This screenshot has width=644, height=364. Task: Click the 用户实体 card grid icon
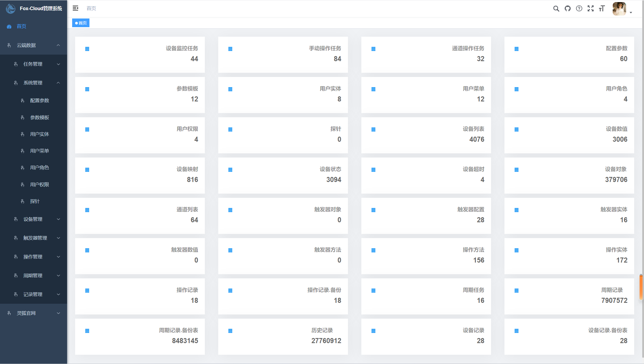click(x=230, y=89)
